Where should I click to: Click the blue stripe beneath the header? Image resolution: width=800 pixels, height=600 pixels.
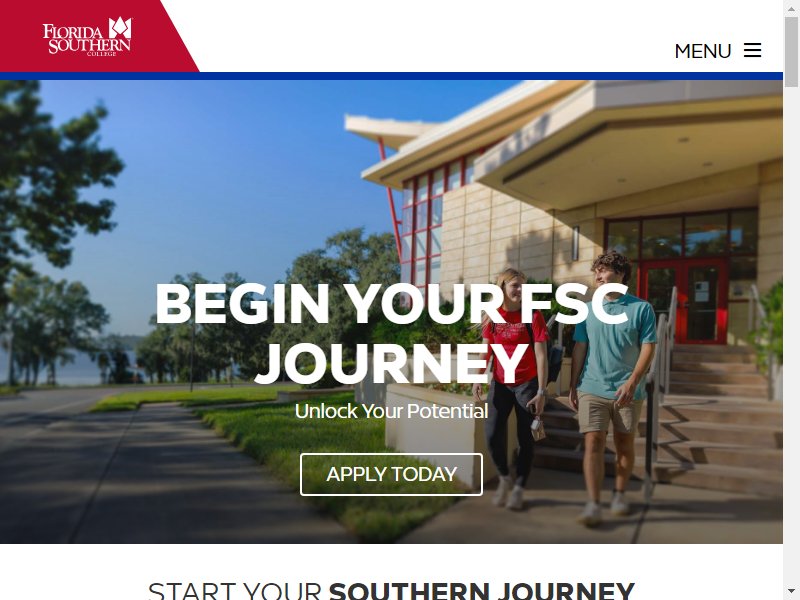pos(391,76)
